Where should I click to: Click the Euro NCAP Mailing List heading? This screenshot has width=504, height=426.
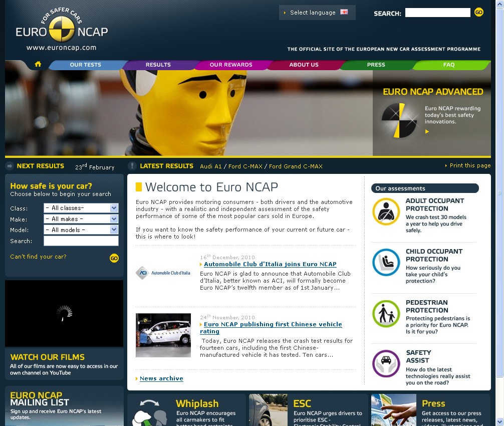(40, 398)
